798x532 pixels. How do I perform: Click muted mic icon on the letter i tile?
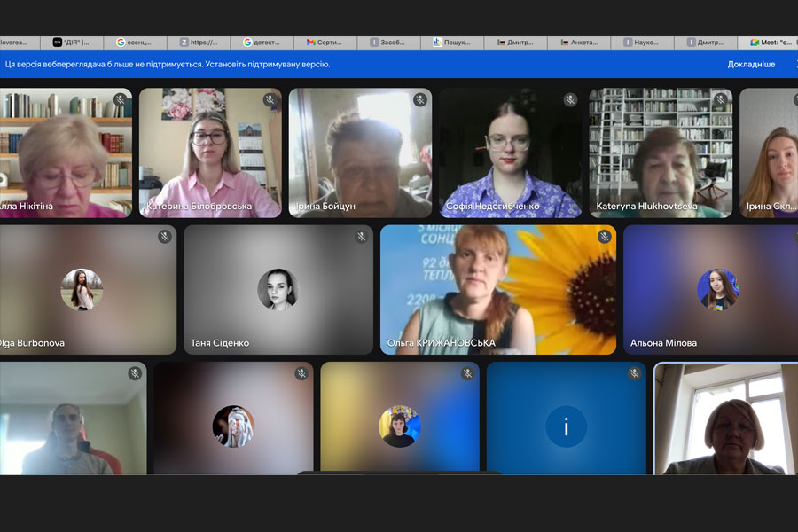click(x=634, y=373)
